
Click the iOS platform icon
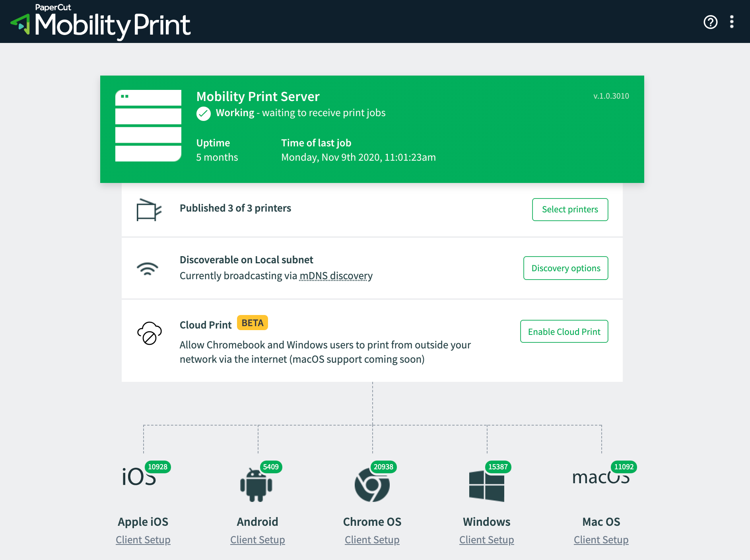point(139,477)
